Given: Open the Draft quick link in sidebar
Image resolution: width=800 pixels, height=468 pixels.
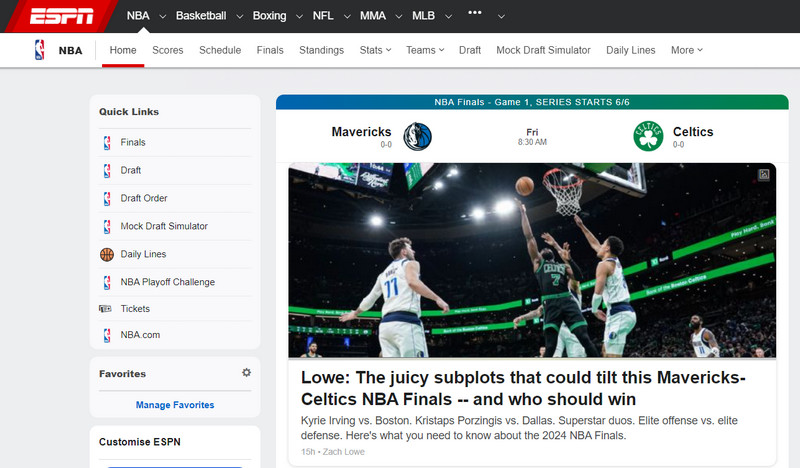Looking at the screenshot, I should pyautogui.click(x=131, y=170).
